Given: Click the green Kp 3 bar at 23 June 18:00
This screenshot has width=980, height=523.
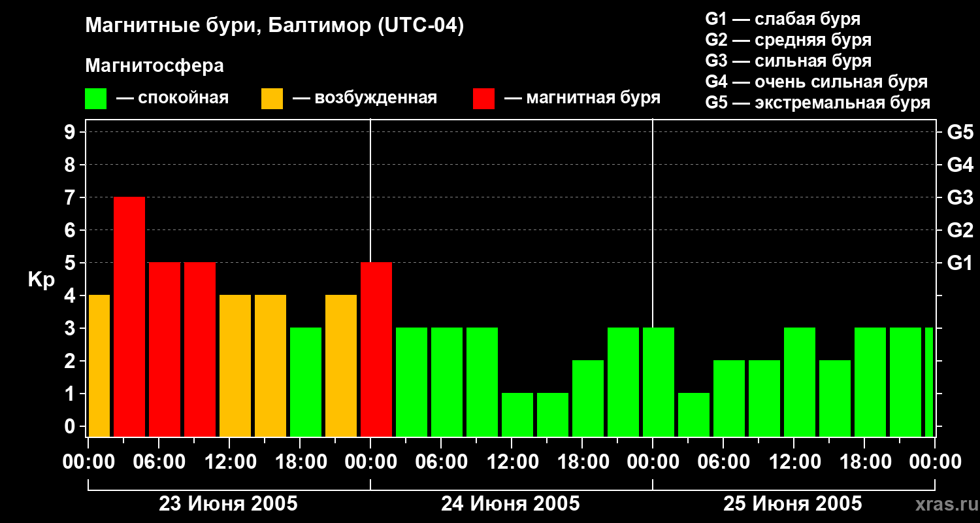Looking at the screenshot, I should (306, 382).
